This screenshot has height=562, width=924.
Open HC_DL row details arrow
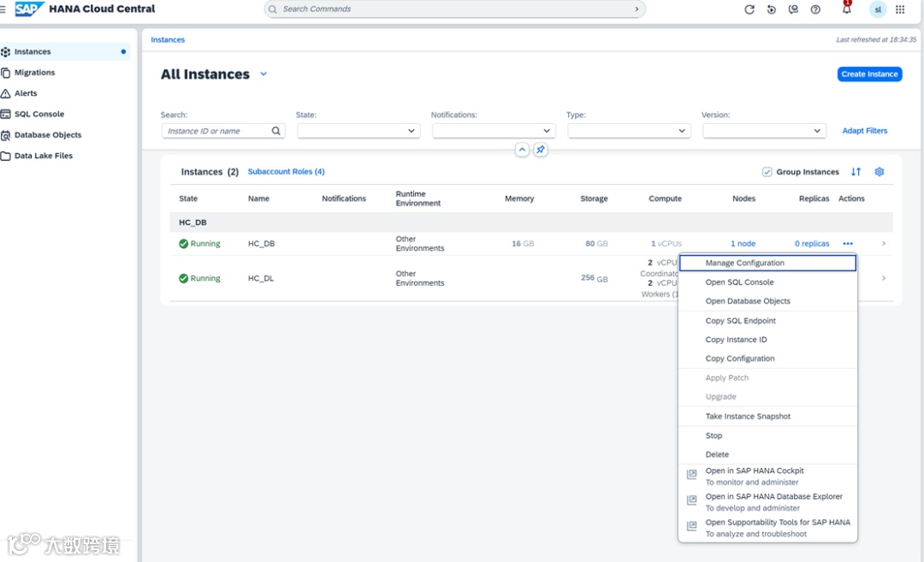click(883, 278)
